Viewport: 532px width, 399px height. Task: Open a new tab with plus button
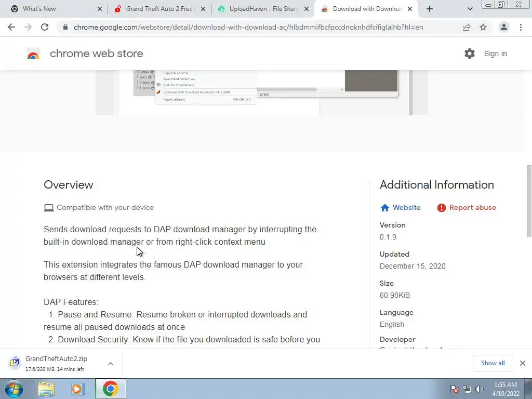click(430, 9)
